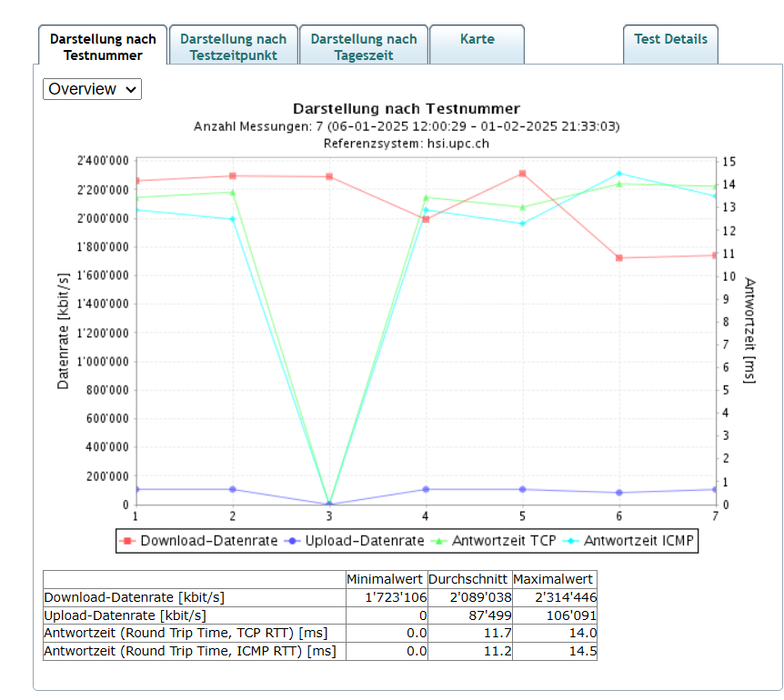This screenshot has width=784, height=700.
Task: Click the blue upload data point at test 4
Action: (426, 489)
